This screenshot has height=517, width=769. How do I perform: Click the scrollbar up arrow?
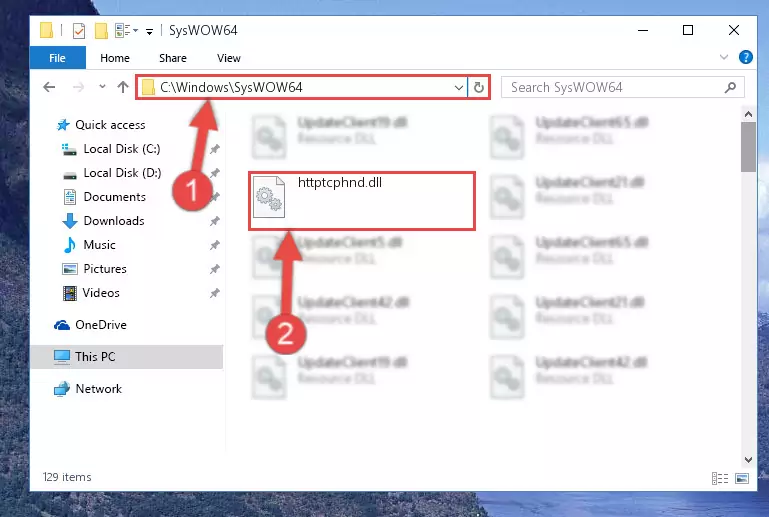[x=748, y=114]
